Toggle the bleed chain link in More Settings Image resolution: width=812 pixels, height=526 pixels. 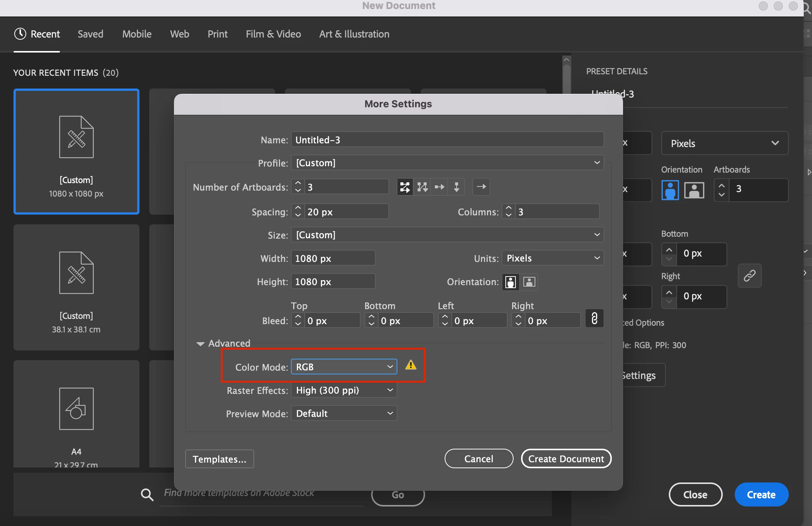[594, 319]
